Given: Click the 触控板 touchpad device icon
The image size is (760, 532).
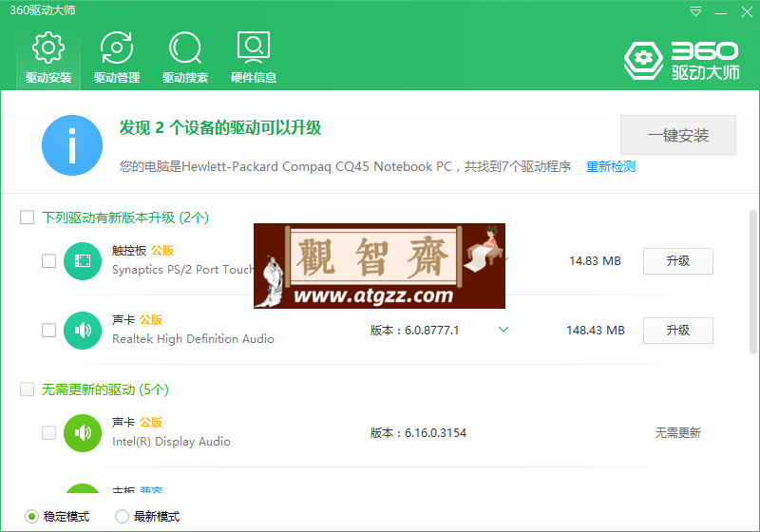Looking at the screenshot, I should tap(83, 261).
